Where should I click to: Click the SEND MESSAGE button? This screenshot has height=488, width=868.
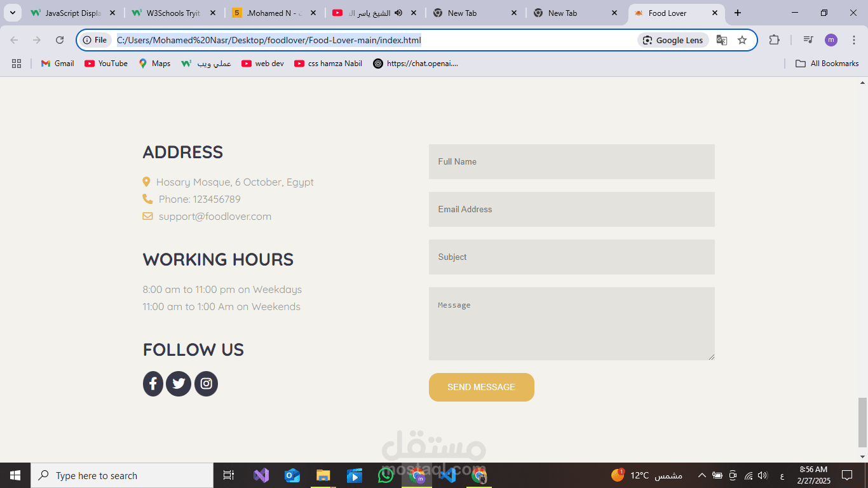[482, 387]
